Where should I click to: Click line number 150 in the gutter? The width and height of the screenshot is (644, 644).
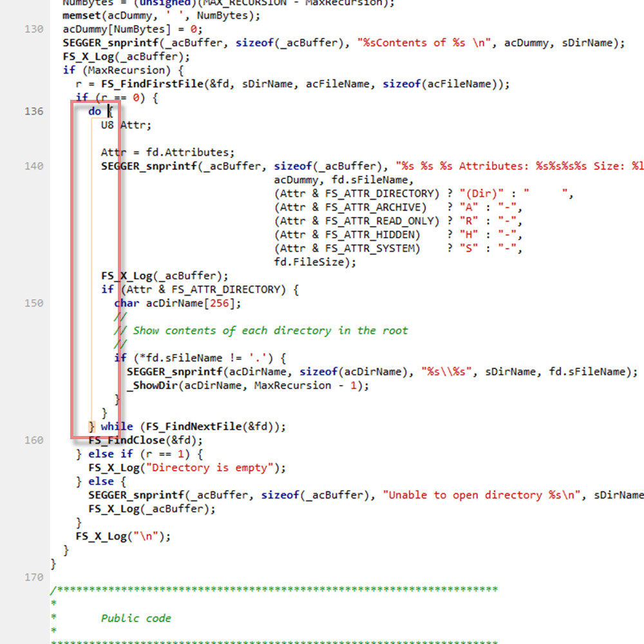click(34, 303)
